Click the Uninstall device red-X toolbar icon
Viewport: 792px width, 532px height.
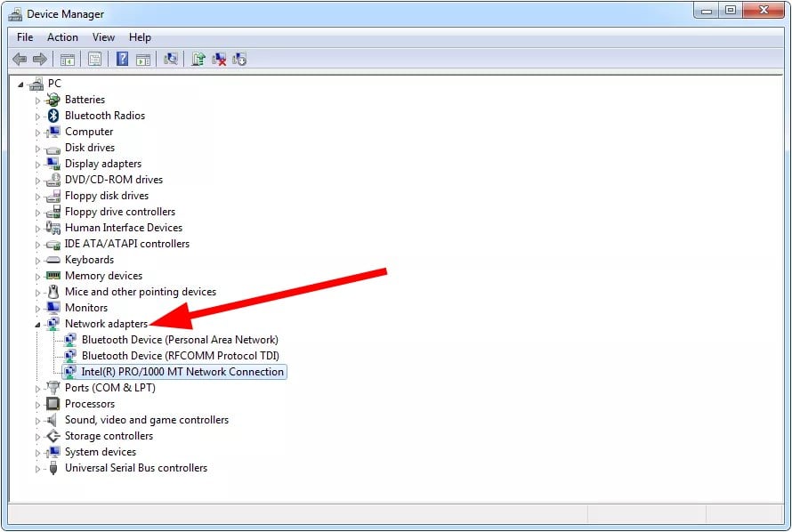click(x=219, y=60)
